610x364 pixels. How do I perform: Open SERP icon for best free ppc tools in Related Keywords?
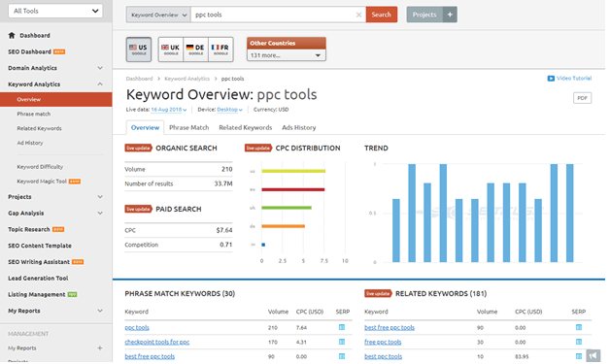tap(579, 327)
